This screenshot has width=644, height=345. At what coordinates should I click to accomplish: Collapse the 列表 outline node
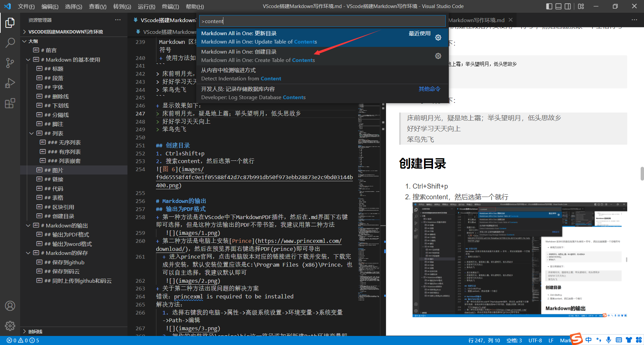32,133
